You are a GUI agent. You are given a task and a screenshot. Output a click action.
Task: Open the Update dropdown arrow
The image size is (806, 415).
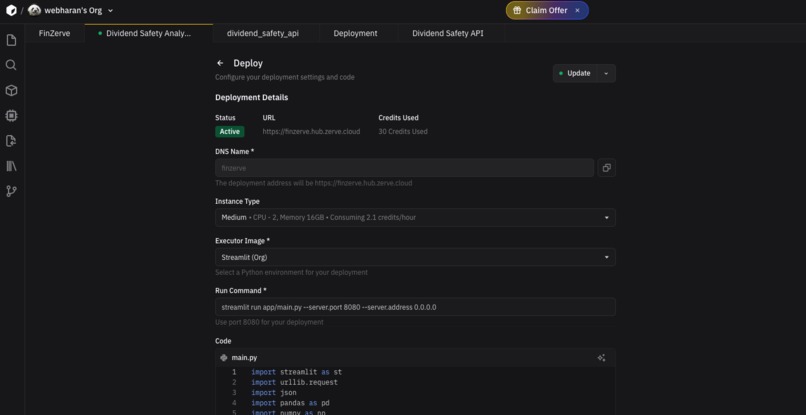coord(606,73)
